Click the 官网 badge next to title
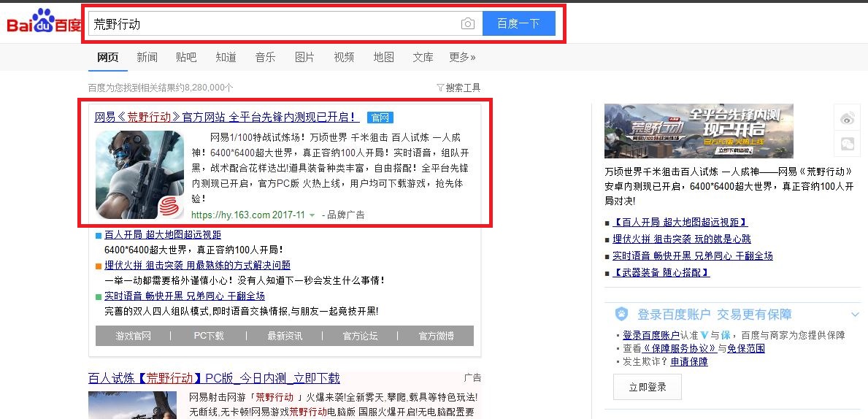The height and width of the screenshot is (419, 868). 380,118
